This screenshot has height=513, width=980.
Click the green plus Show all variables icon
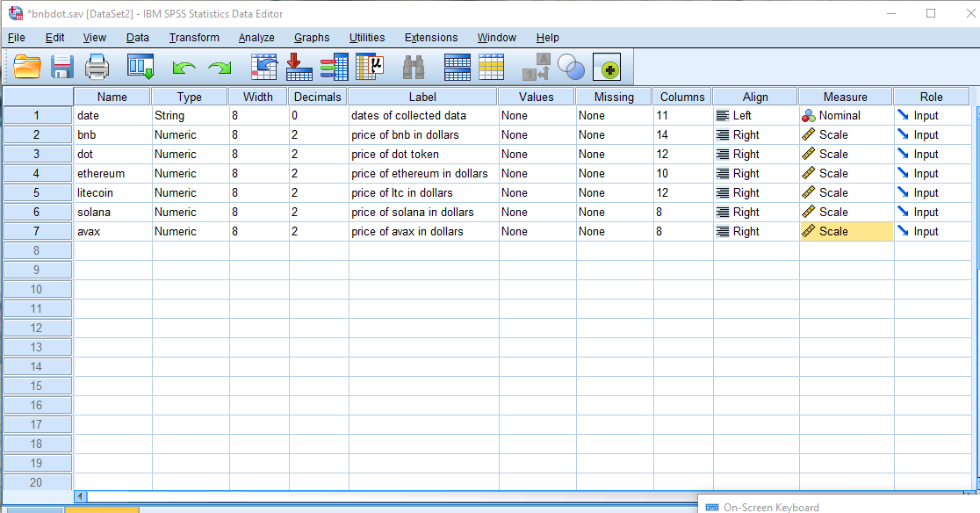[x=607, y=67]
